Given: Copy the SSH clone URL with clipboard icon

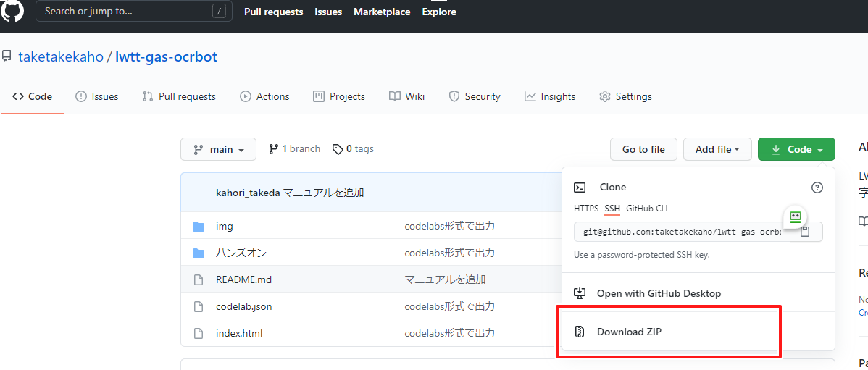Looking at the screenshot, I should tap(805, 232).
